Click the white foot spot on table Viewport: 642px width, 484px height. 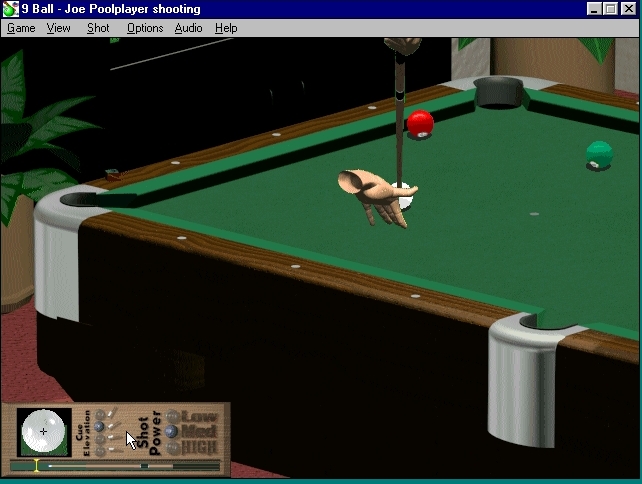coord(534,214)
